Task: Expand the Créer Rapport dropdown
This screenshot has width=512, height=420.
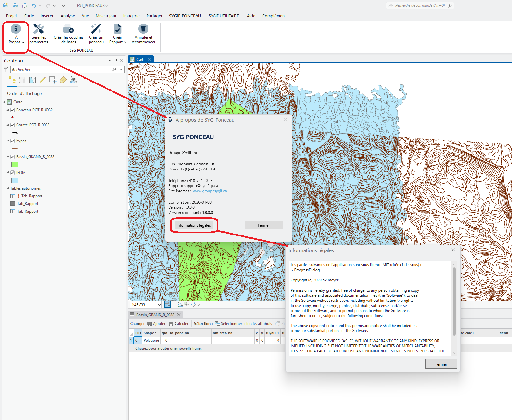Action: tap(118, 42)
